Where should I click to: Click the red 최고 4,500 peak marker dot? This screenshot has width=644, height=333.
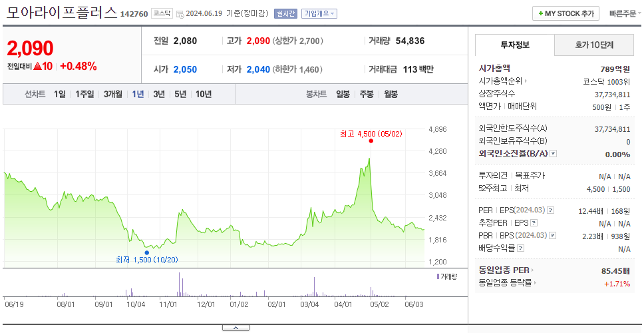(x=371, y=141)
